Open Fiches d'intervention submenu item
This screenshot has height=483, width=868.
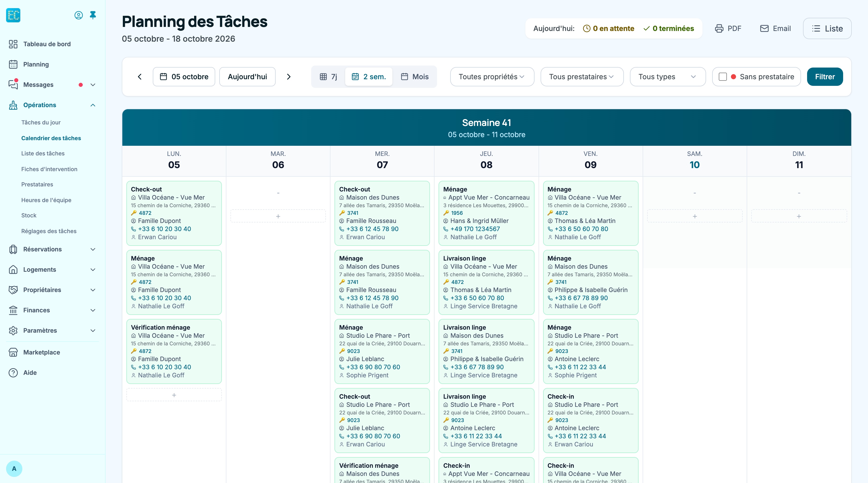point(49,169)
